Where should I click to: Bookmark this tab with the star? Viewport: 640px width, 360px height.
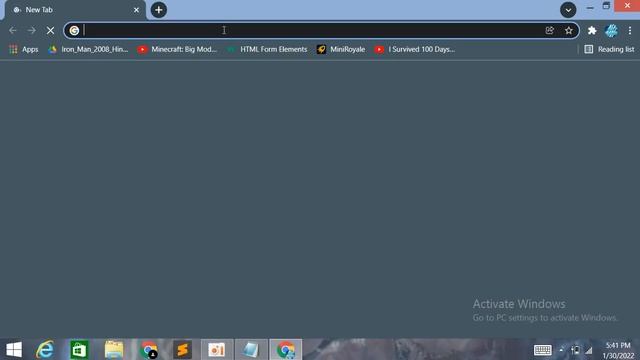569,31
